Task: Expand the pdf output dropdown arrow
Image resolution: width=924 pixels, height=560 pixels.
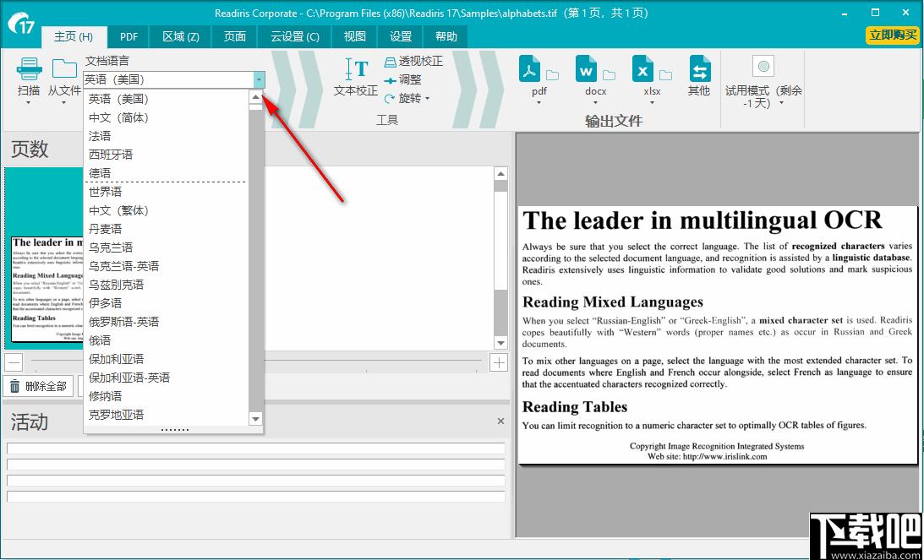Action: coord(539,103)
